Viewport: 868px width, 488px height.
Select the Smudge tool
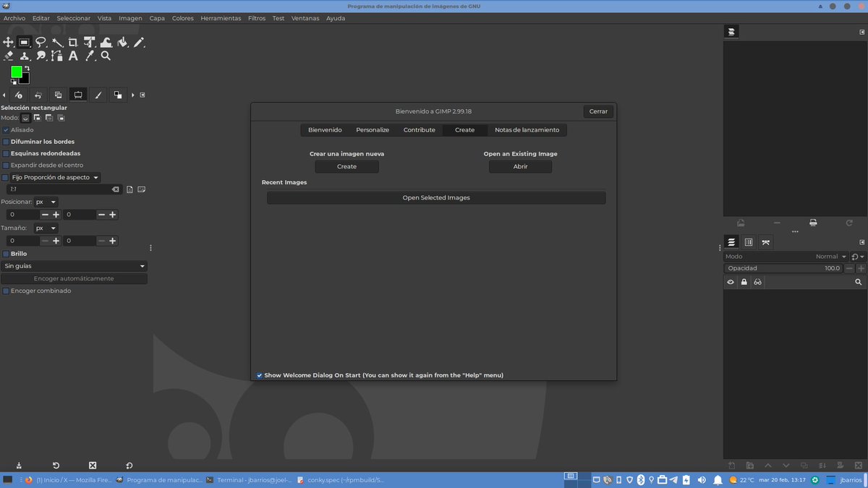click(x=41, y=56)
